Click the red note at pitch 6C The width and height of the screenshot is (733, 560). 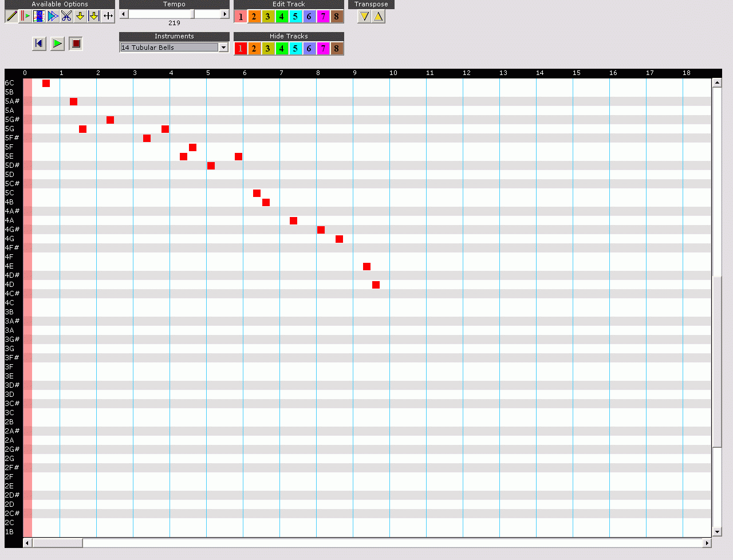coord(46,83)
